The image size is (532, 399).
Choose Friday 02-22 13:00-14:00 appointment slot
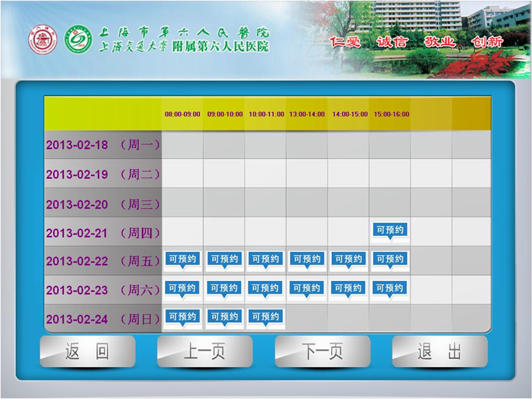(x=307, y=260)
